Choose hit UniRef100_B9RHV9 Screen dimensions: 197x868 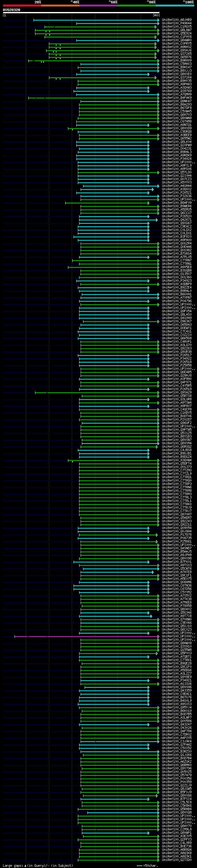[x=177, y=60]
